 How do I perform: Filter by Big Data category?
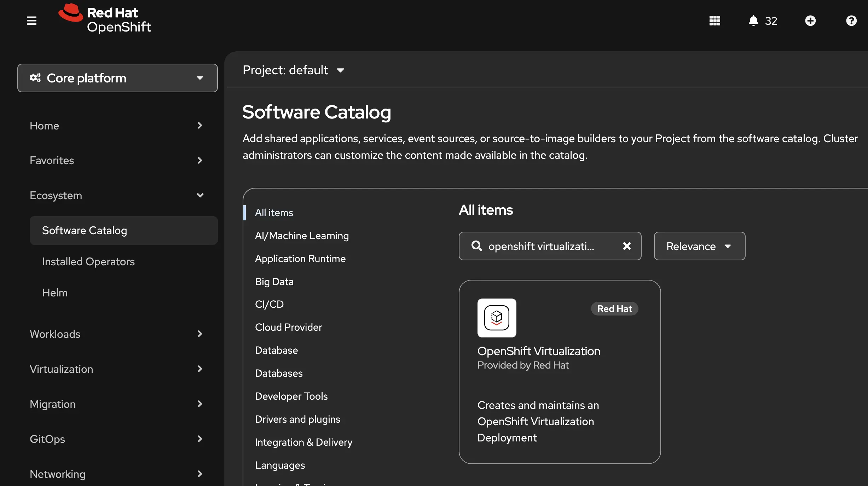click(274, 282)
